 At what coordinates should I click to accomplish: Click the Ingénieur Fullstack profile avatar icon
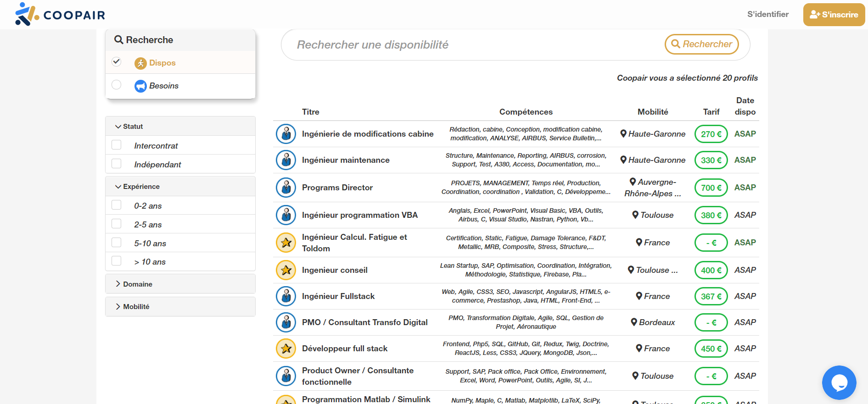[x=286, y=296]
